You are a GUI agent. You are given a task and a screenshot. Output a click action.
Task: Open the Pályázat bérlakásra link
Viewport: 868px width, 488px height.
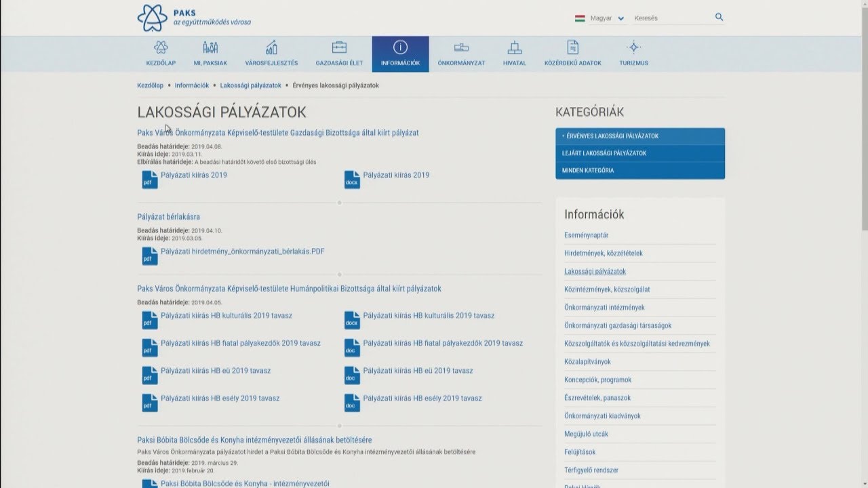[x=168, y=217]
